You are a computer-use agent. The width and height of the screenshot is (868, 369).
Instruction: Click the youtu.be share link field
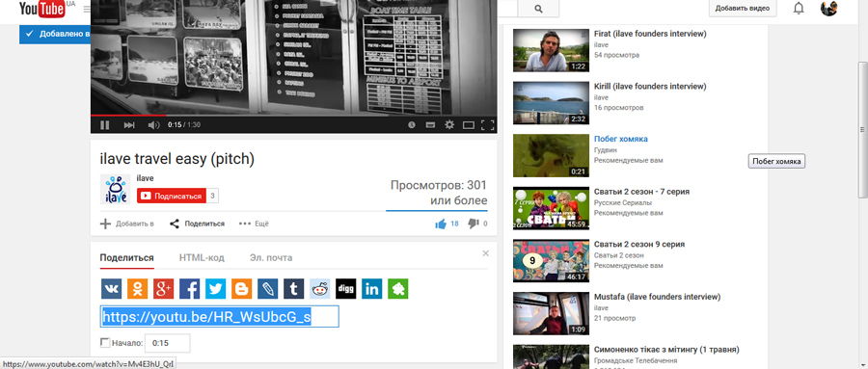click(219, 316)
